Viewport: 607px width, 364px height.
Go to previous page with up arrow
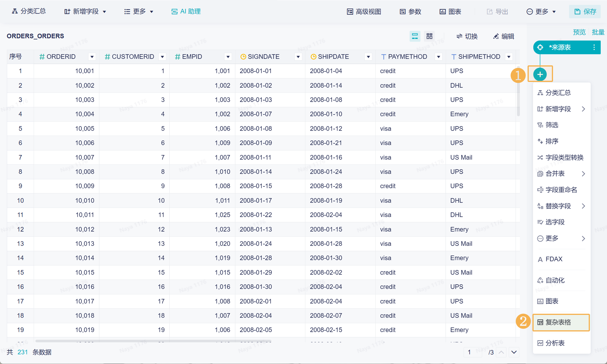click(501, 352)
